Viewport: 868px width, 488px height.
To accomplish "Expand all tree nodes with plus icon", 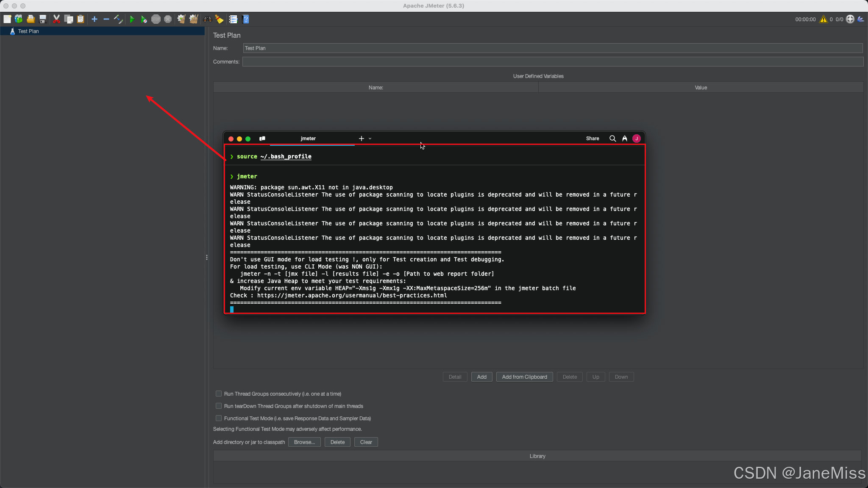I will 95,19.
